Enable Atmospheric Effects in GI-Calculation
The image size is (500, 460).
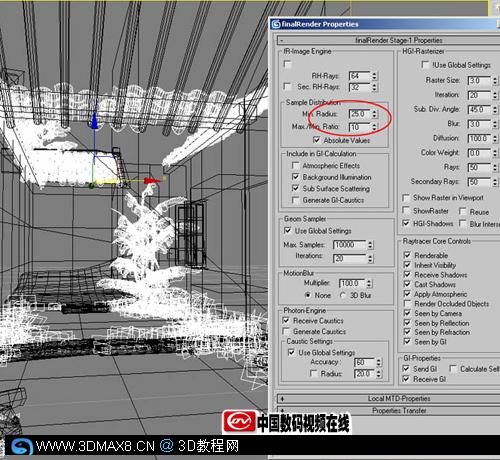[x=295, y=165]
